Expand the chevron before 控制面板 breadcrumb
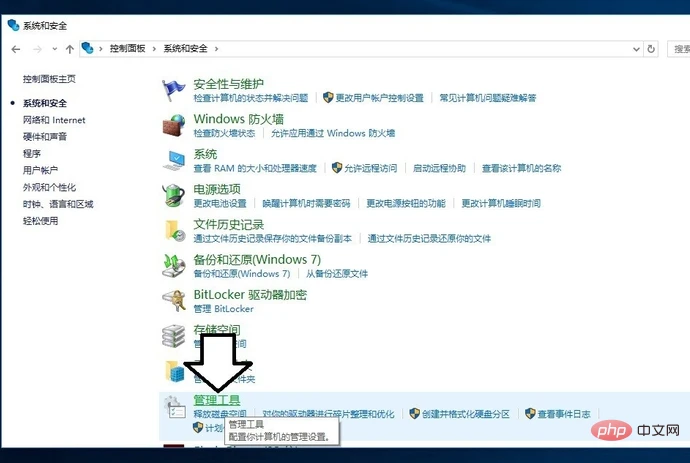Screen dimensions: 690x463 [101, 49]
